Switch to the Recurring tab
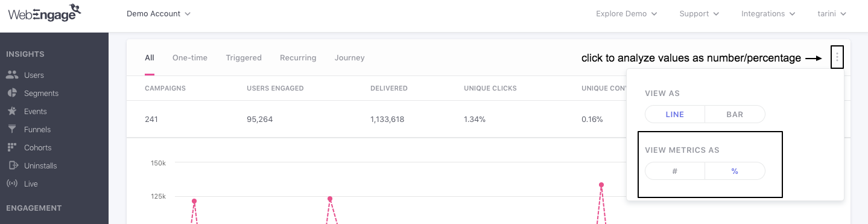The width and height of the screenshot is (868, 224). pyautogui.click(x=298, y=58)
